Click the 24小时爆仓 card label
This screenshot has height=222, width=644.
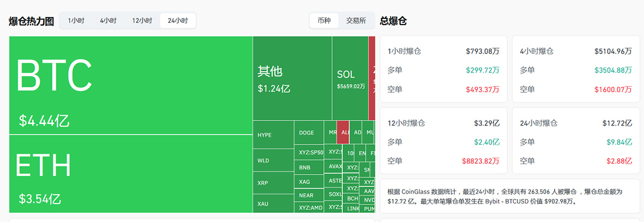(538, 123)
